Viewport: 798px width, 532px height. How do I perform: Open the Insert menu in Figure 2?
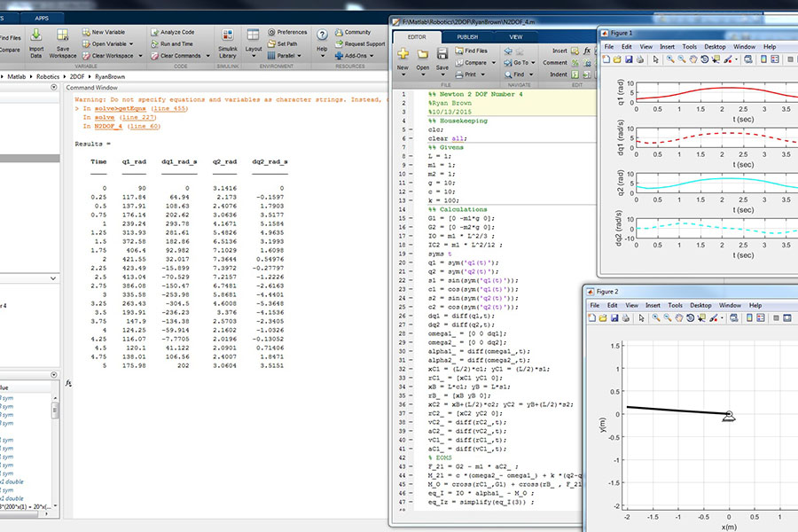[x=653, y=305]
